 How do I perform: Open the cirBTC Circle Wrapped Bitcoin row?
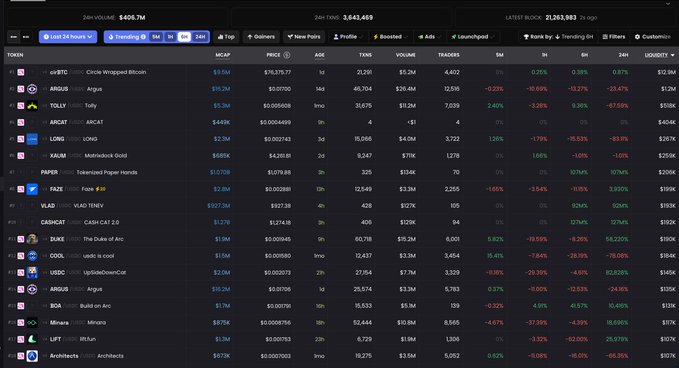click(340, 72)
